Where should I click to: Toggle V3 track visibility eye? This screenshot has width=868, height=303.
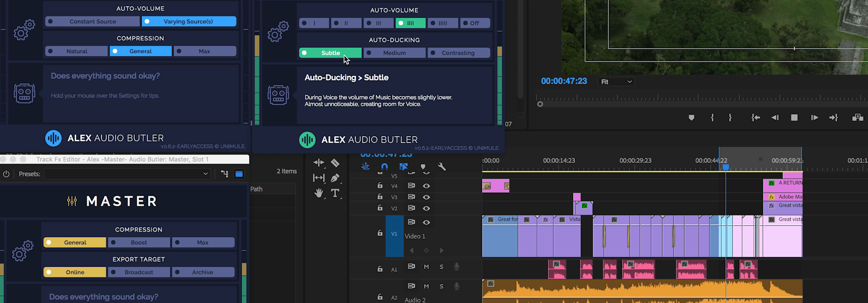427,197
